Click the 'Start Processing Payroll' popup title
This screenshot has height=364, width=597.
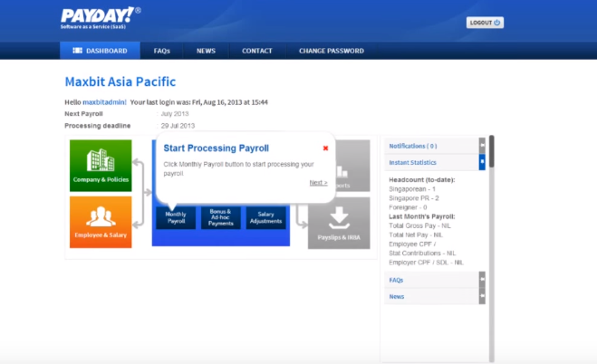tap(217, 148)
